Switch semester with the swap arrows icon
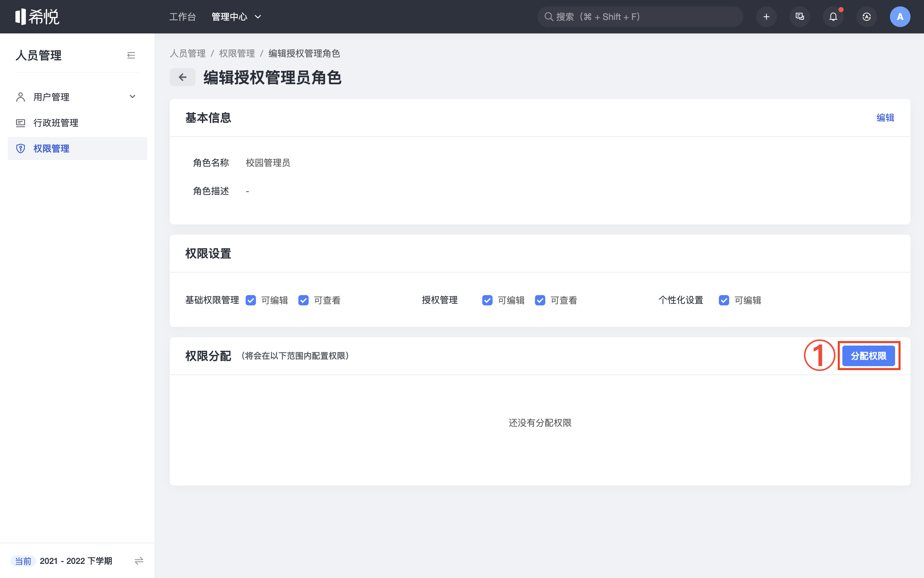Viewport: 924px width, 578px height. [x=139, y=561]
